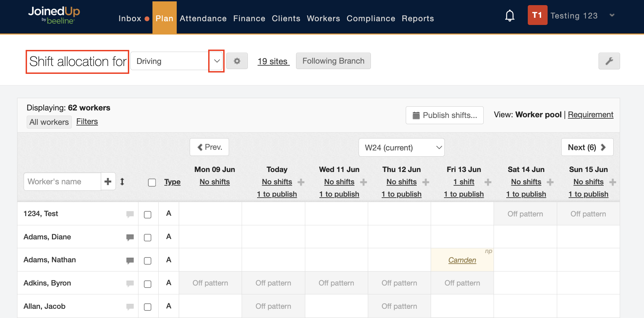Click the gear settings icon beside Driving
Viewport: 644px width, 318px height.
237,61
